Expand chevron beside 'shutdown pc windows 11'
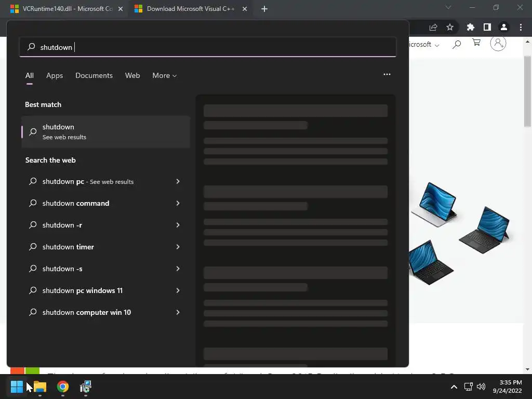This screenshot has width=532, height=399. pyautogui.click(x=178, y=290)
